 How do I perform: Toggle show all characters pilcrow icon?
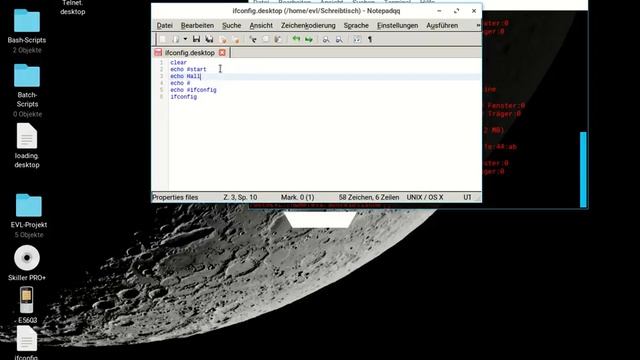[x=370, y=39]
